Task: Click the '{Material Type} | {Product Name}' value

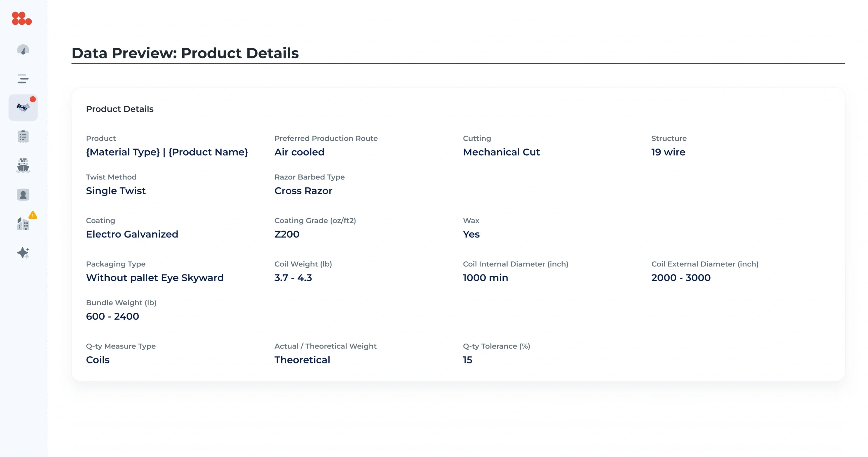Action: [x=167, y=152]
